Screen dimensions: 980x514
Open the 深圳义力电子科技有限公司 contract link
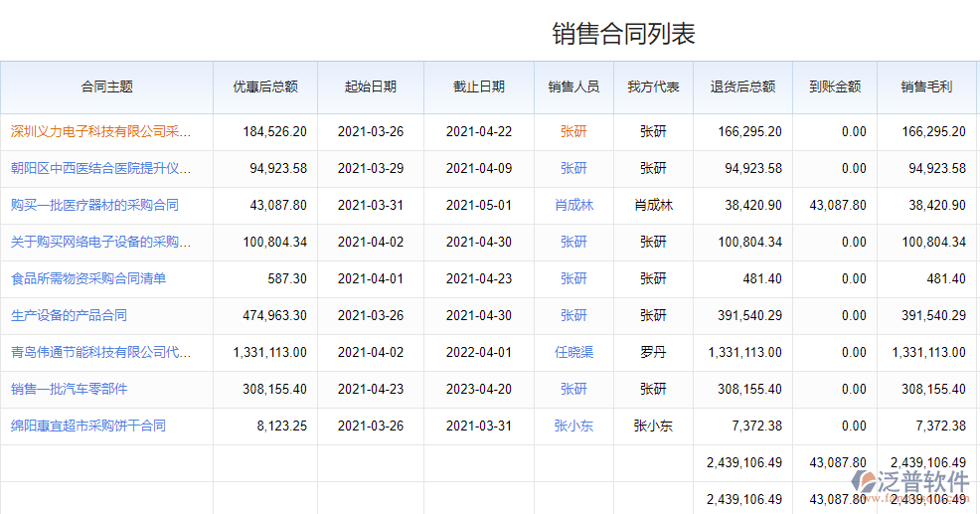coord(99,131)
